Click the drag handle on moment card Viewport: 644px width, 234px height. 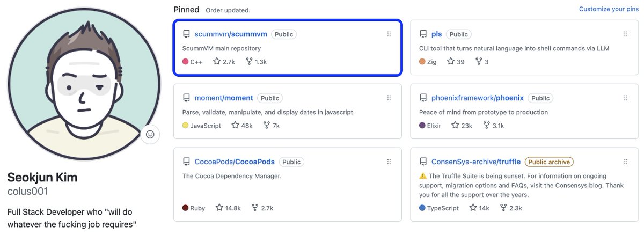389,98
